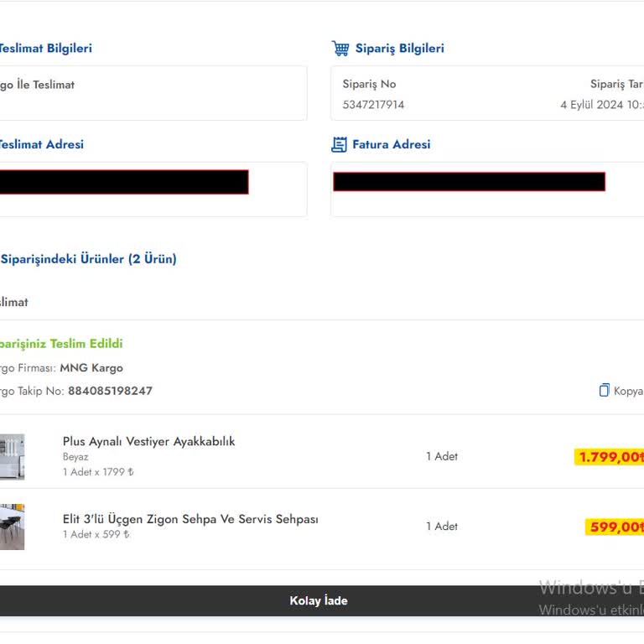
Task: Click the Beyaz color variant label
Action: pyautogui.click(x=75, y=457)
